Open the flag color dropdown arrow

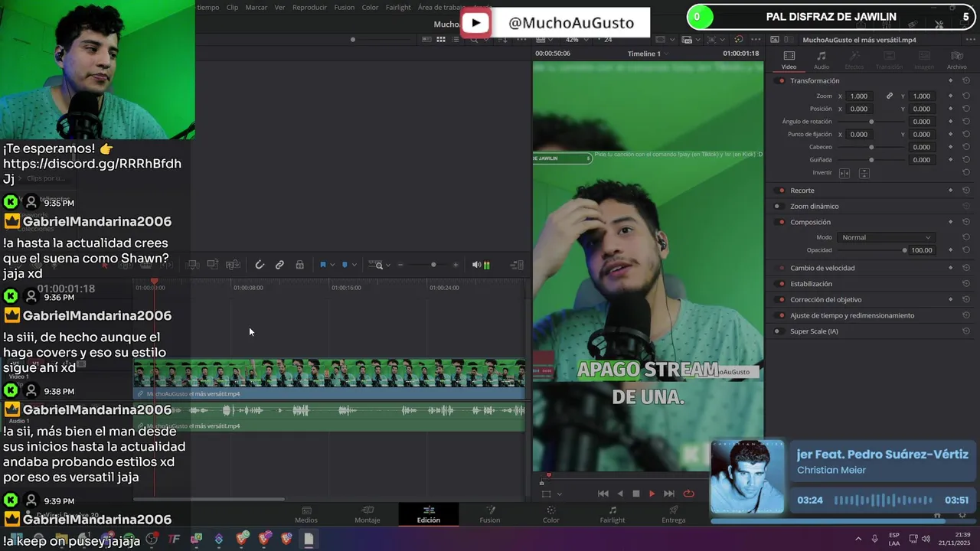332,265
